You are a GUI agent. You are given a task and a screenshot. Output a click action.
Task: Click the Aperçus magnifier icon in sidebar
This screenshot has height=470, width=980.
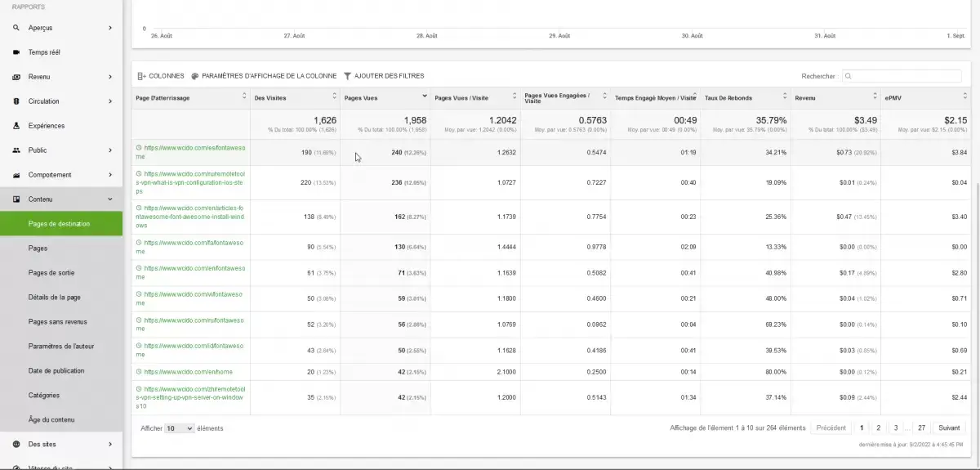16,28
